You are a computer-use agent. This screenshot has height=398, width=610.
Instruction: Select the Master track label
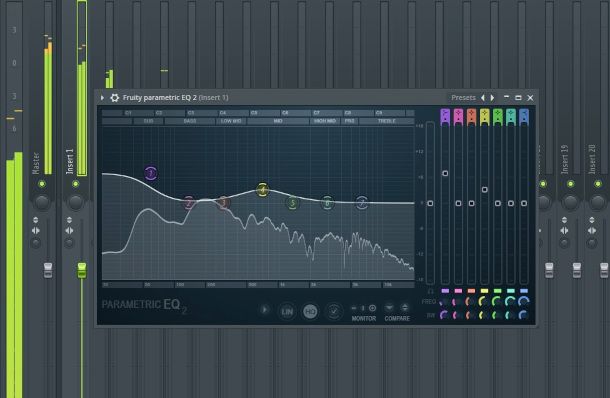point(35,163)
